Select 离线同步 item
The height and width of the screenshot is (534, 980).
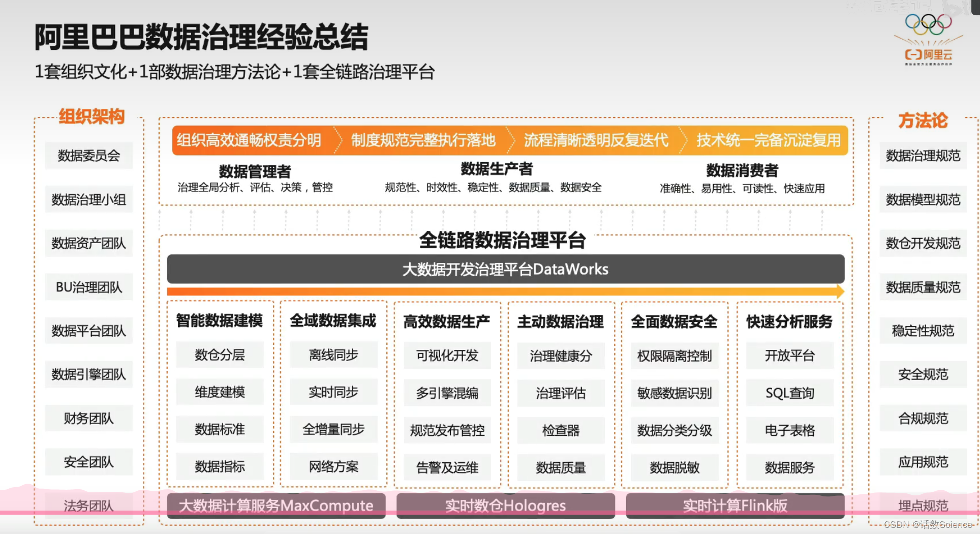pos(334,355)
